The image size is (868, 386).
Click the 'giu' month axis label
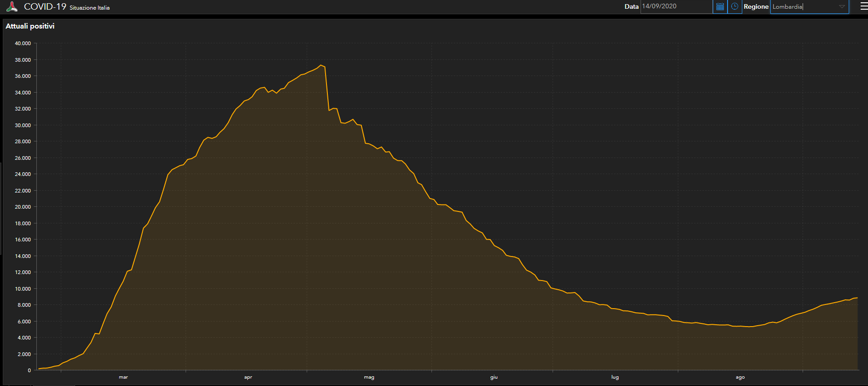(x=494, y=377)
